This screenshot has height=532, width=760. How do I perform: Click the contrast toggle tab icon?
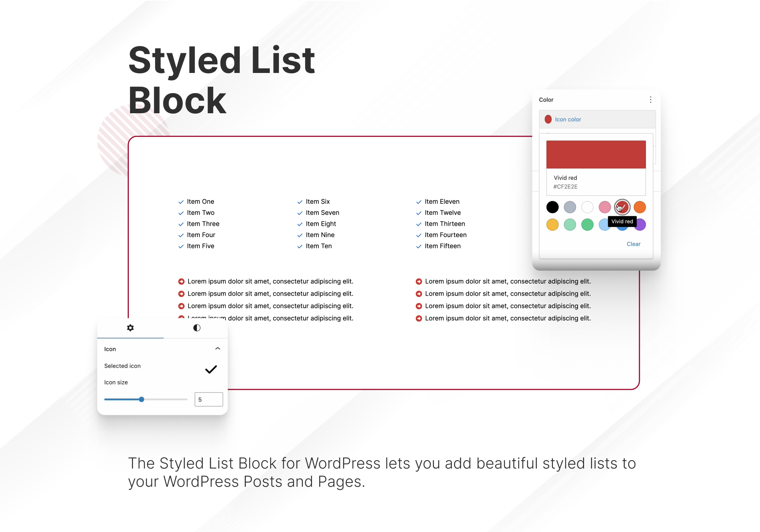click(197, 327)
